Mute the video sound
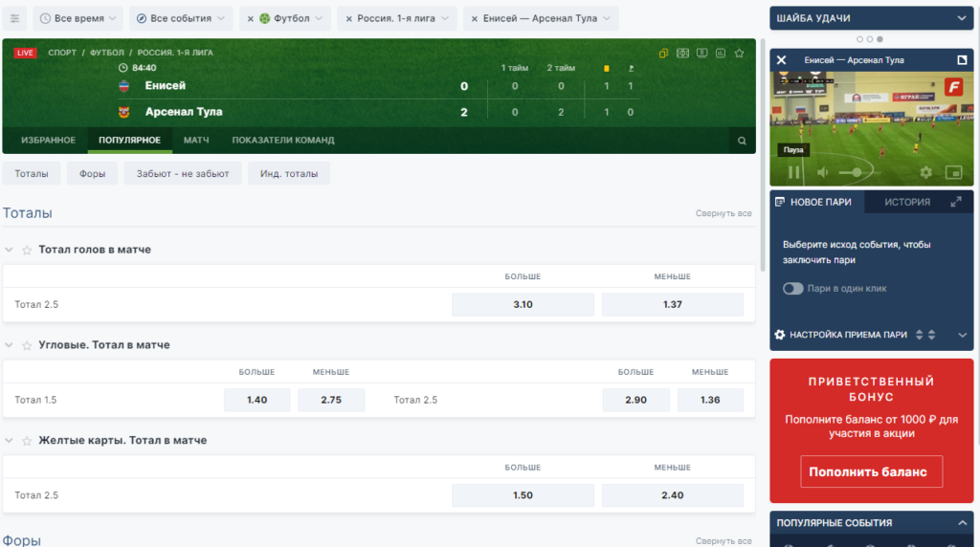This screenshot has width=980, height=547. pos(822,172)
